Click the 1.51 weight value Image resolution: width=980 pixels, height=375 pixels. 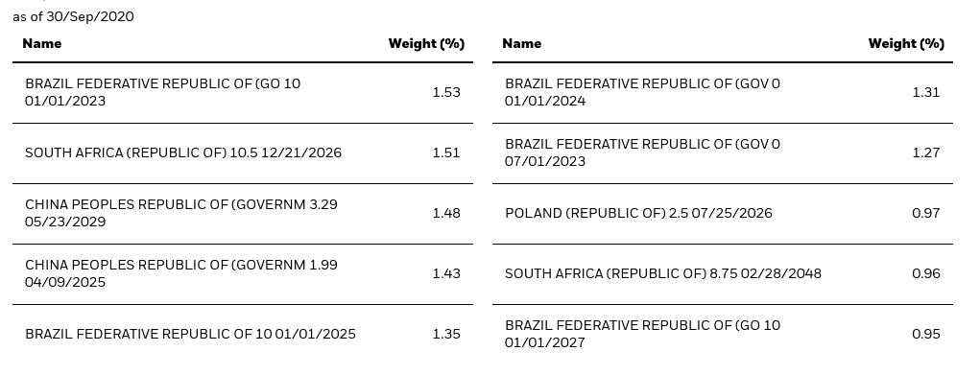point(446,153)
